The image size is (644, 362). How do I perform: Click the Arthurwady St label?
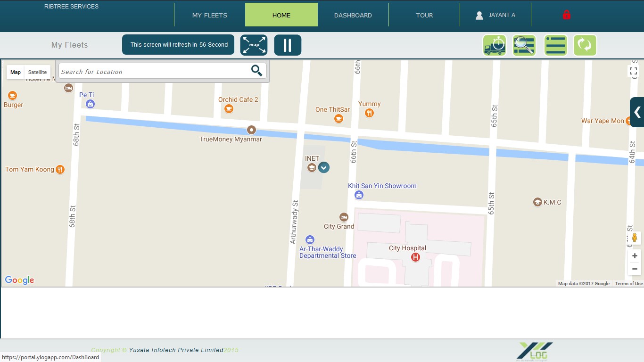294,222
